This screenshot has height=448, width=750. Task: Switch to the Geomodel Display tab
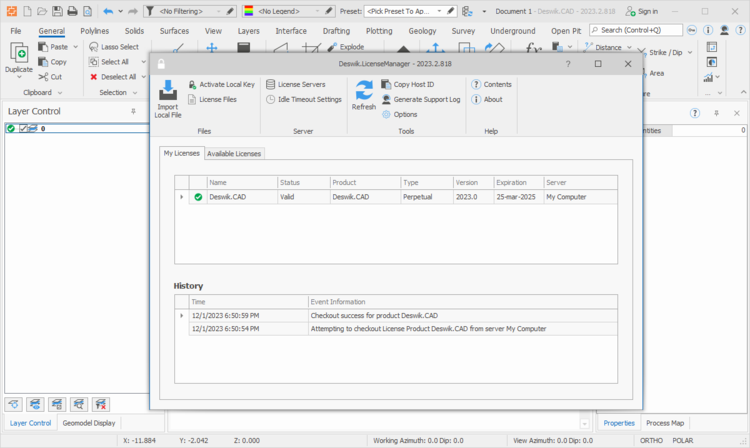pyautogui.click(x=89, y=423)
